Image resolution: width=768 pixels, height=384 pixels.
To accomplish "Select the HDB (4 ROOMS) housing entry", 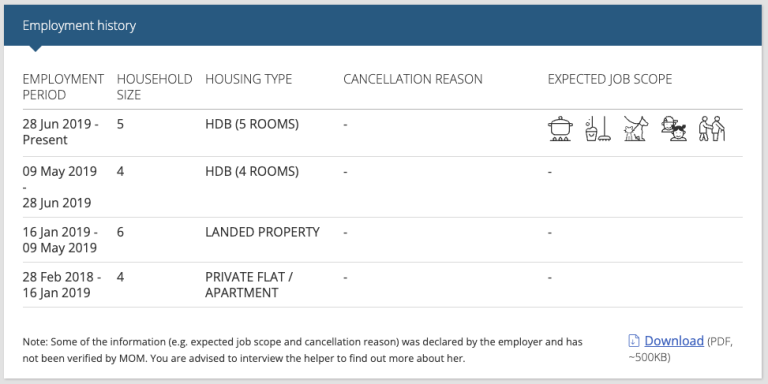I will (252, 171).
